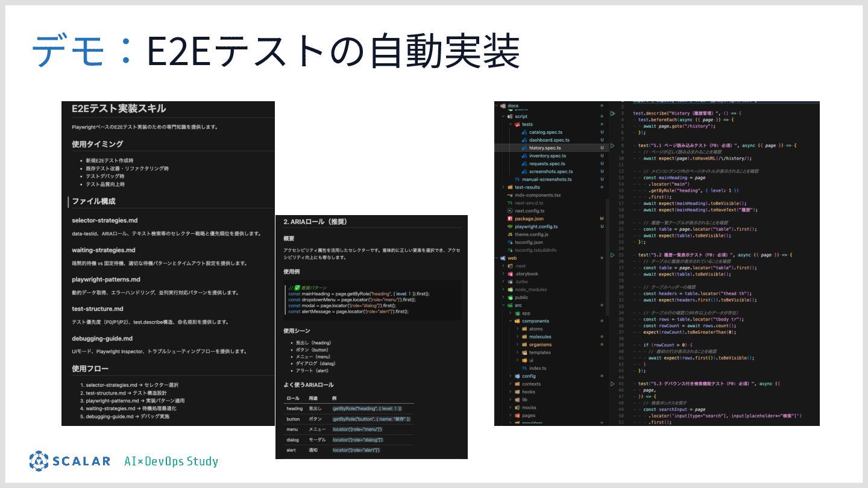The image size is (868, 488).
Task: Click the 'AI×DevOps Study' footer text
Action: (x=171, y=461)
